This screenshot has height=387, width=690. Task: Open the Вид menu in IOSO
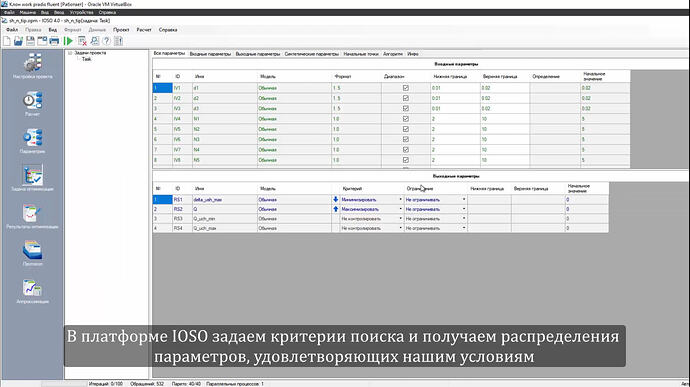pos(53,30)
